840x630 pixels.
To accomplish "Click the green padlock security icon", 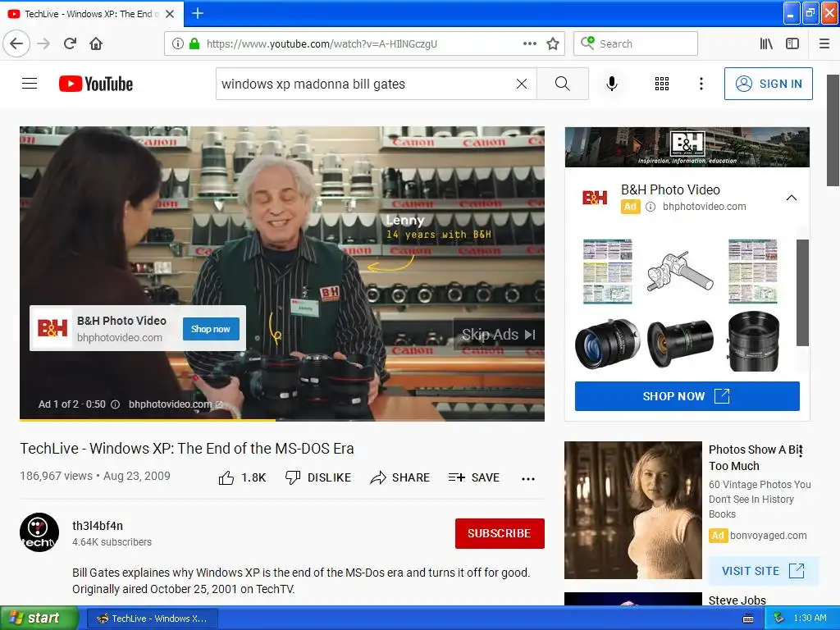I will (194, 43).
